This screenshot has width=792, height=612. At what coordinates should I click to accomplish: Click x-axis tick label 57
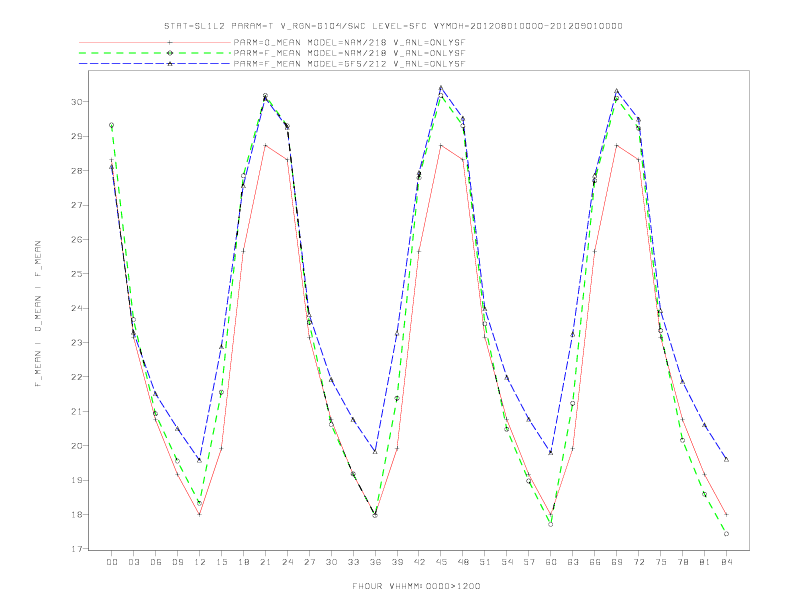[x=529, y=562]
